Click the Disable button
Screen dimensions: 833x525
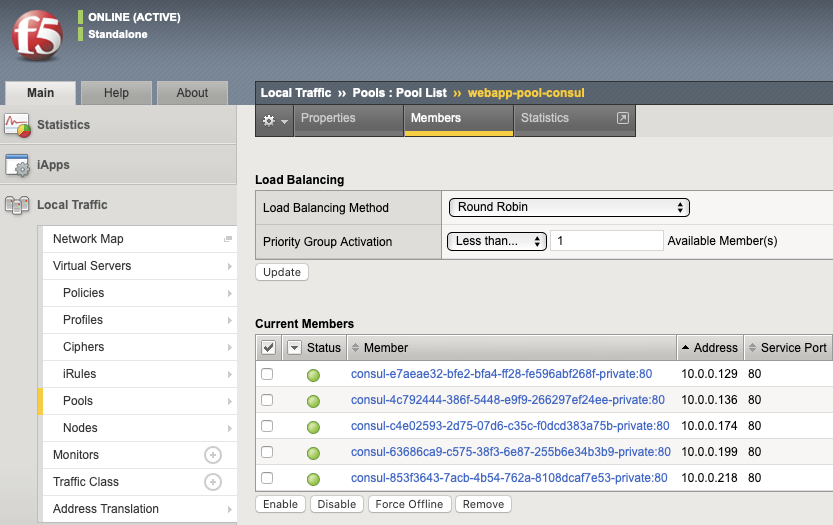(337, 504)
